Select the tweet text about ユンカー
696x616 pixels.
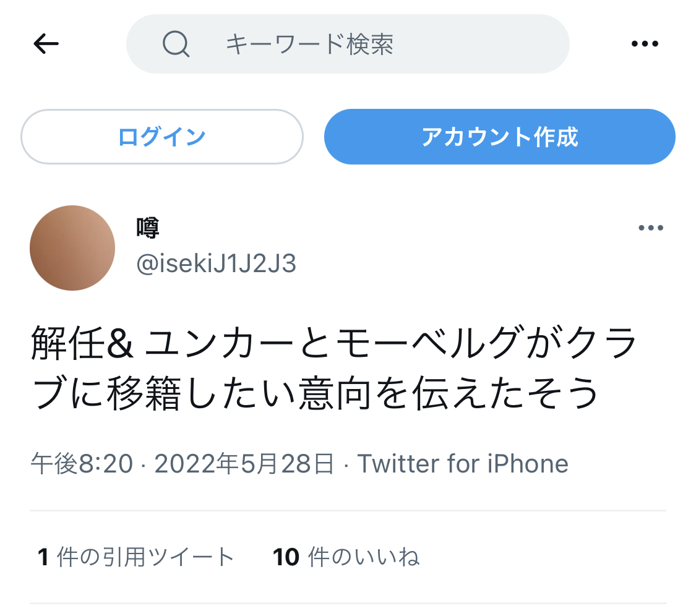click(334, 368)
